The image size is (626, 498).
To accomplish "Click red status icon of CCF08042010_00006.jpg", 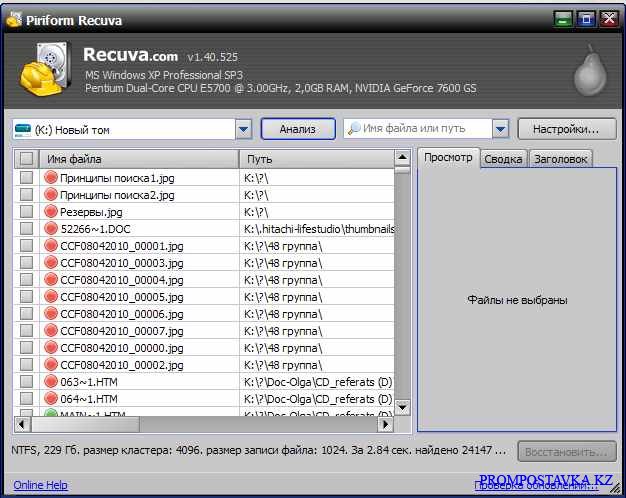I will tap(51, 313).
